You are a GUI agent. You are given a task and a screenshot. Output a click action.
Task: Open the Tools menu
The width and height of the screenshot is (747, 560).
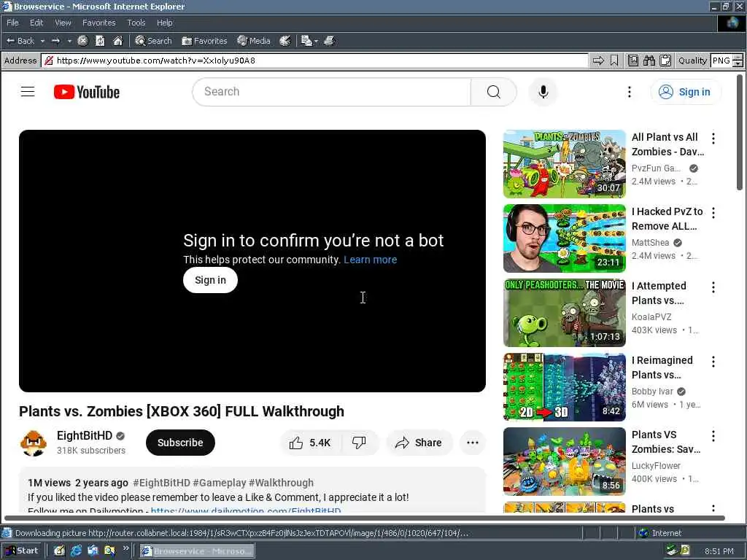tap(136, 23)
